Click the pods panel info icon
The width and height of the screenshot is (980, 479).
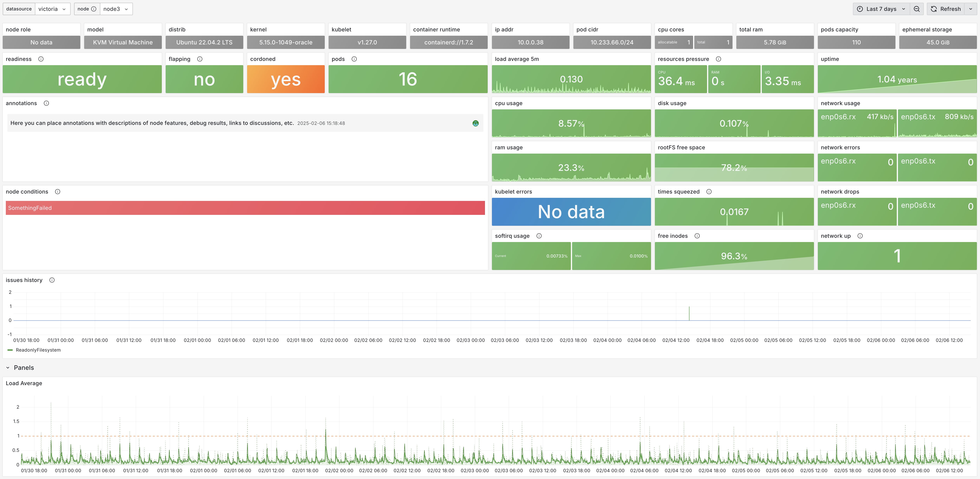point(354,59)
